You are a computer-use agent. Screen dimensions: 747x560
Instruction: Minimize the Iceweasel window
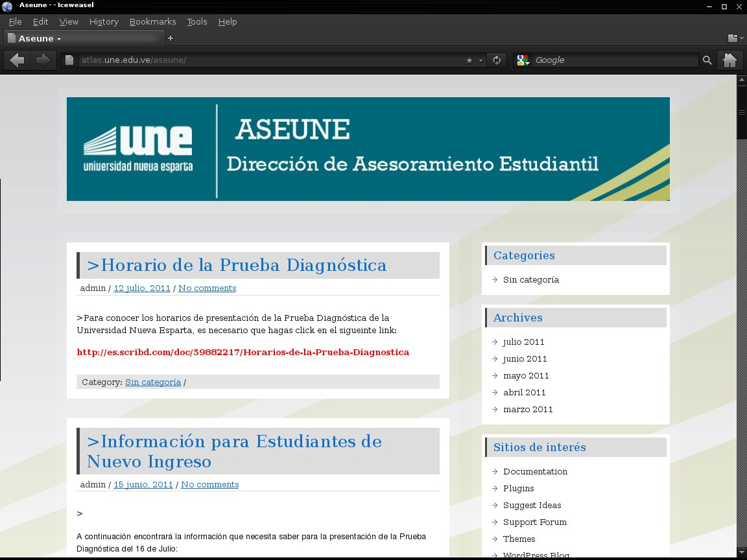[709, 6]
